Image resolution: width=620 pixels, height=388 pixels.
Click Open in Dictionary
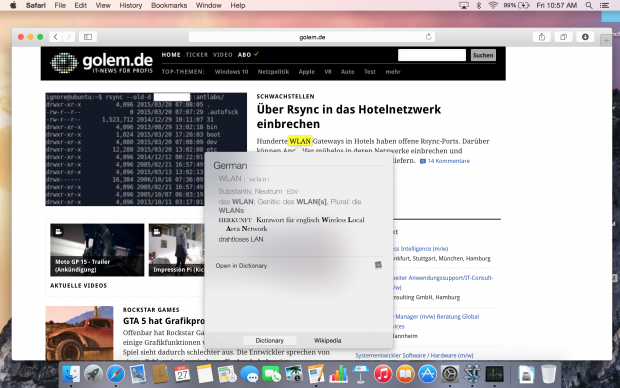click(241, 265)
